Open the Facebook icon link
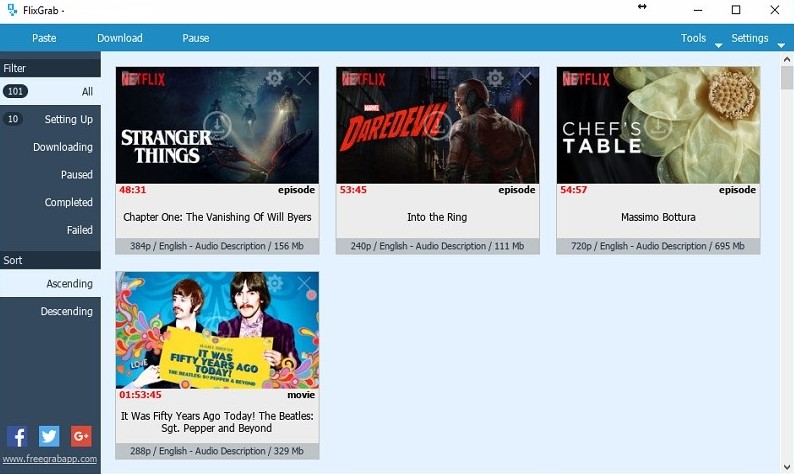Viewport: 794px width, 474px height. click(17, 437)
